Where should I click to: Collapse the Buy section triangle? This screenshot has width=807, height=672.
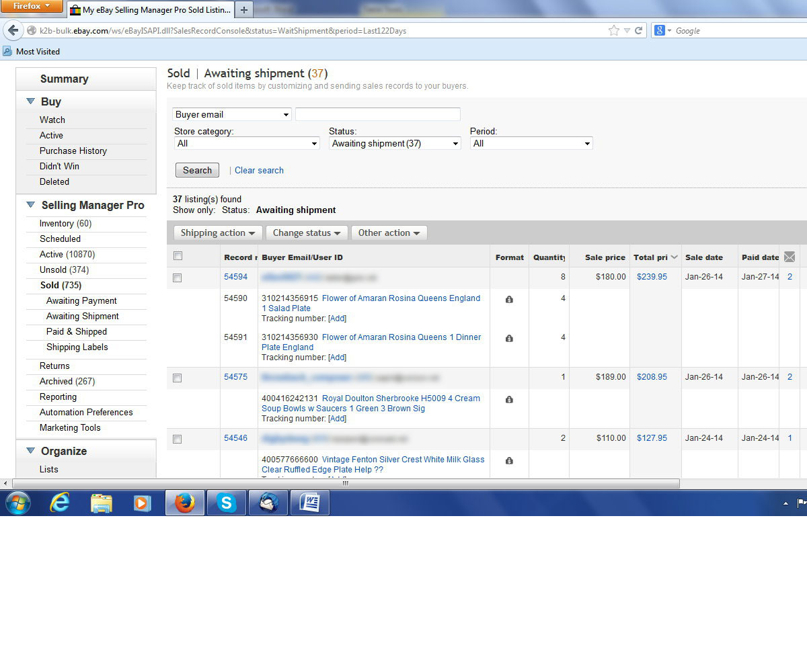[30, 101]
